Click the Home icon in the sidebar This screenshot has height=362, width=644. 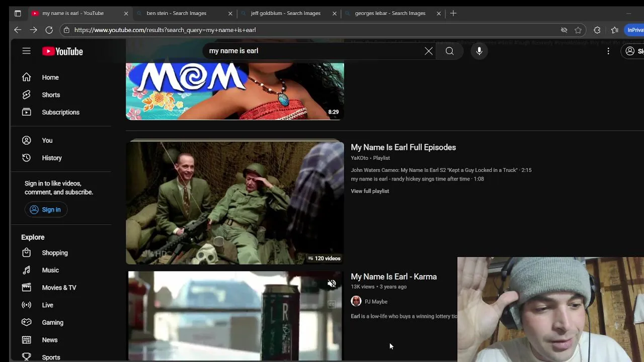click(x=27, y=77)
